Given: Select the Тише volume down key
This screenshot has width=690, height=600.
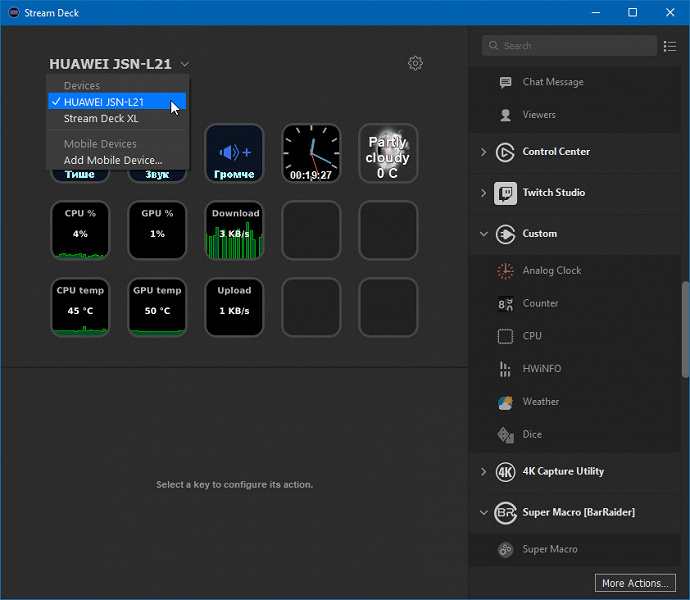Looking at the screenshot, I should [x=80, y=176].
